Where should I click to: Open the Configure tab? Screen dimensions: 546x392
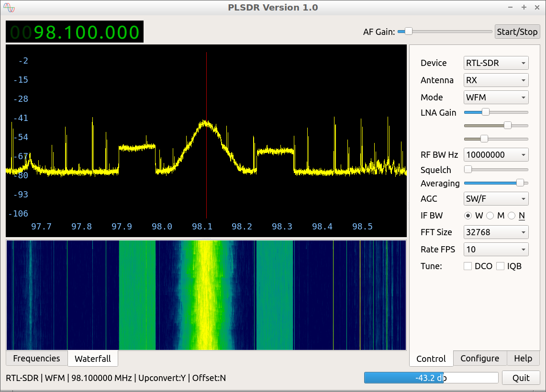tap(479, 359)
